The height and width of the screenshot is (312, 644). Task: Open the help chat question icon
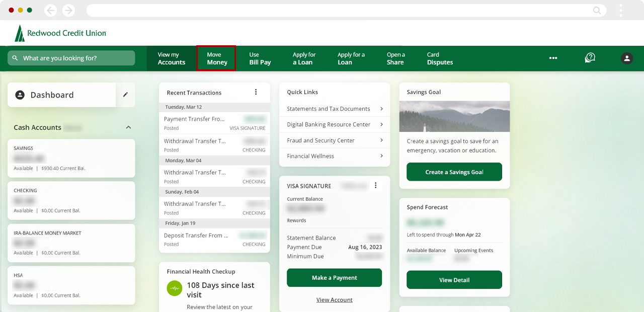590,58
